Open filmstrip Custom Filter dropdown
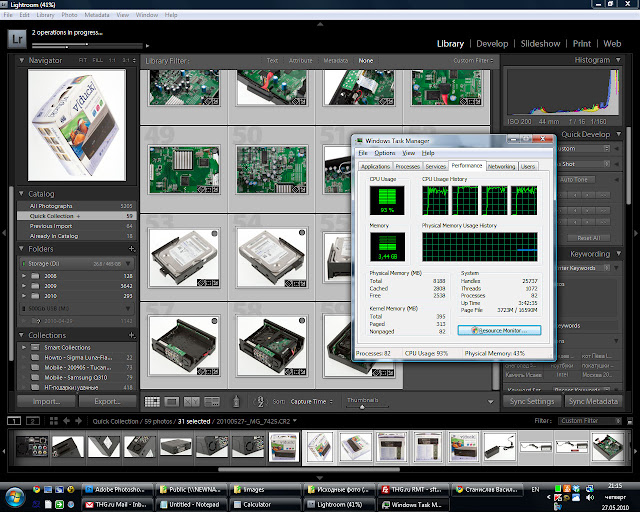 (590, 421)
